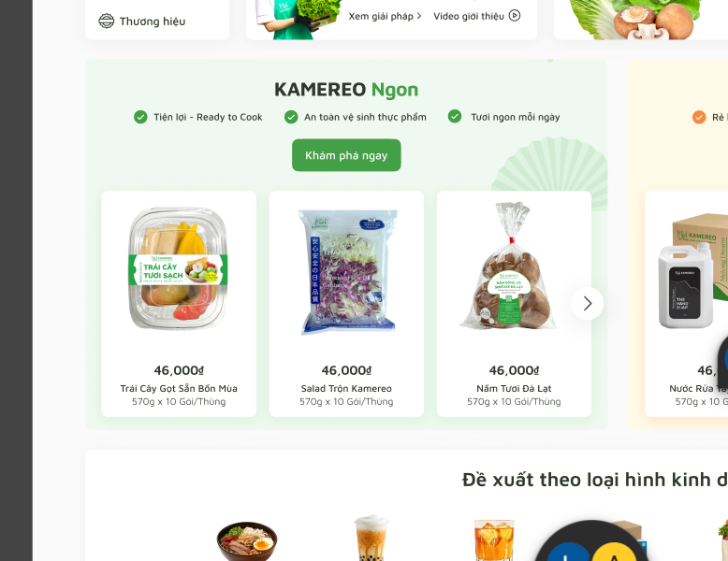Click the Thương hiệu menu label
This screenshot has height=561, width=728.
[153, 22]
